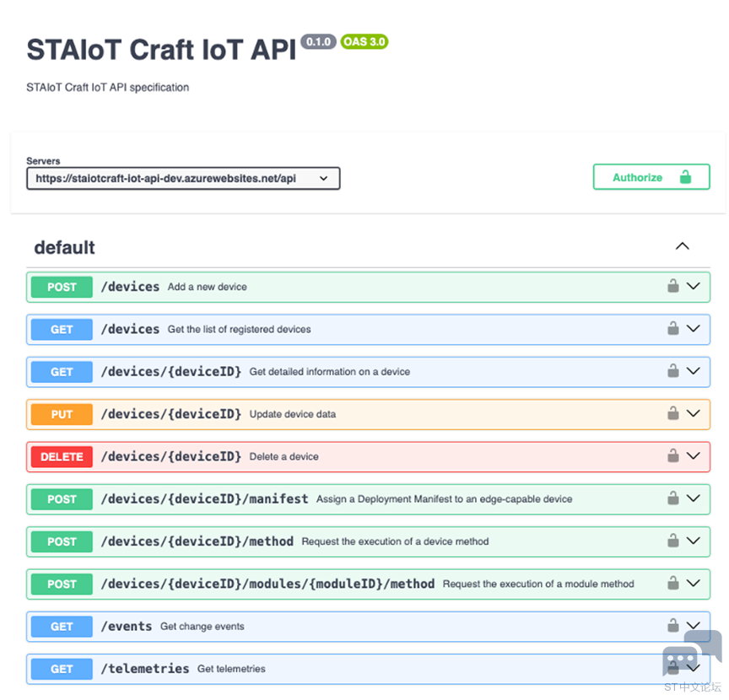Click the DELETE method badge

click(x=62, y=457)
